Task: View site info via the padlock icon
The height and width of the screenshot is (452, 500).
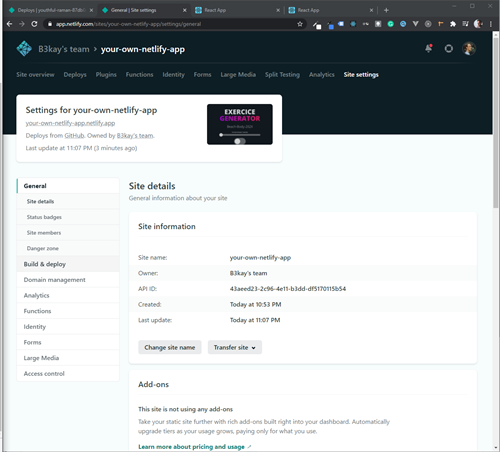Action: 50,24
